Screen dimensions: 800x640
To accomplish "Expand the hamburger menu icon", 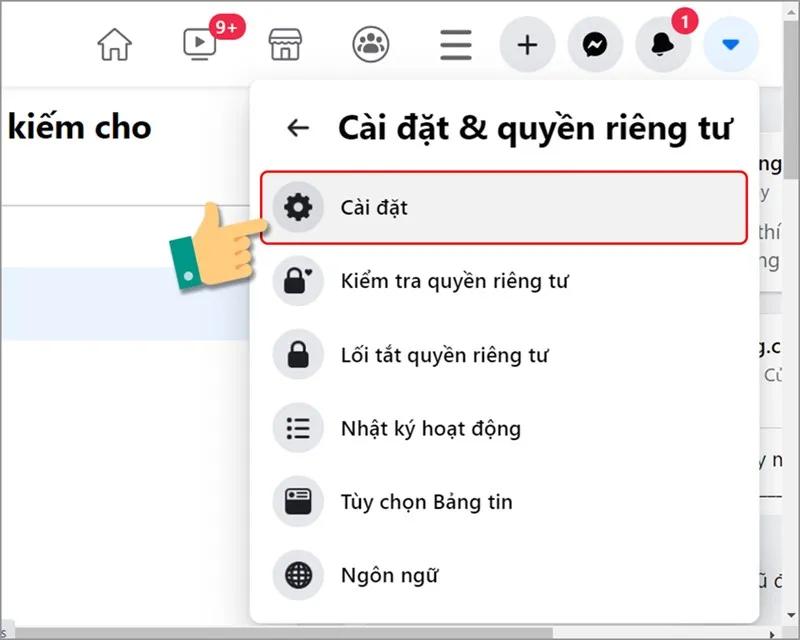I will tap(455, 44).
